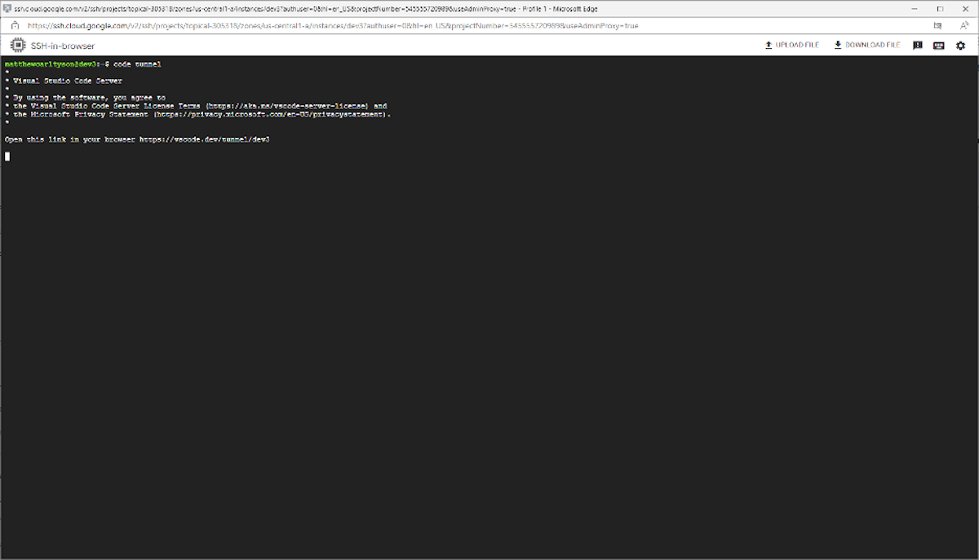The width and height of the screenshot is (979, 560).
Task: Click the 'code tunnel' command text
Action: click(x=137, y=64)
